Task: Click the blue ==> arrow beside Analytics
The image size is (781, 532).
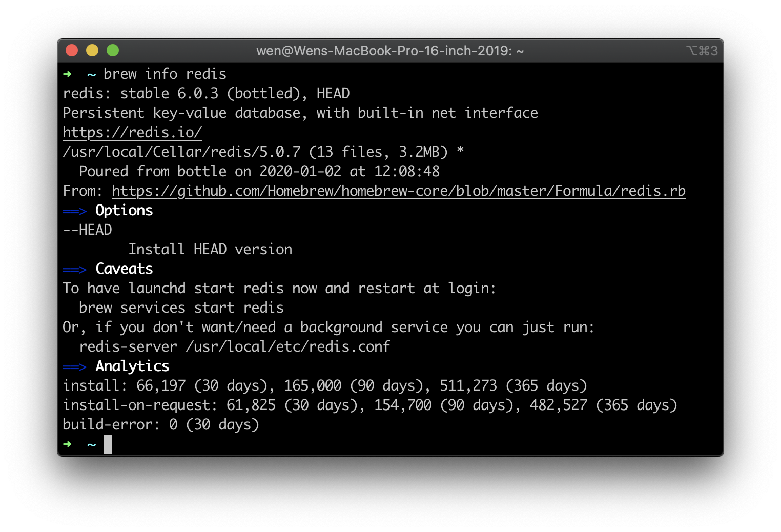Action: click(75, 366)
